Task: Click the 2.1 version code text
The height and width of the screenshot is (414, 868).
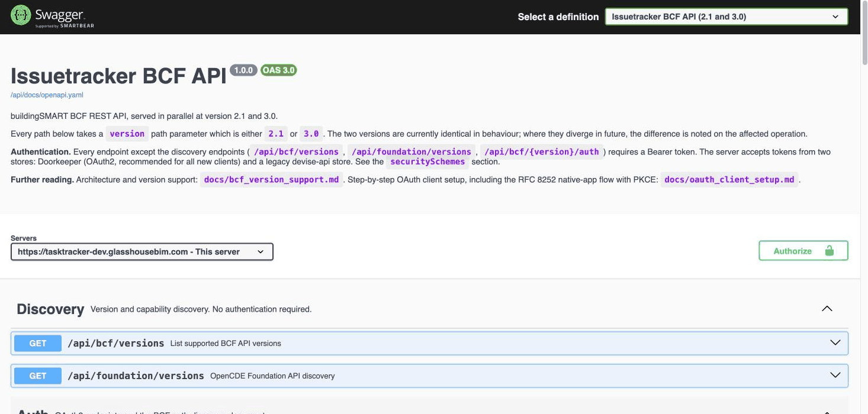Action: coord(276,134)
